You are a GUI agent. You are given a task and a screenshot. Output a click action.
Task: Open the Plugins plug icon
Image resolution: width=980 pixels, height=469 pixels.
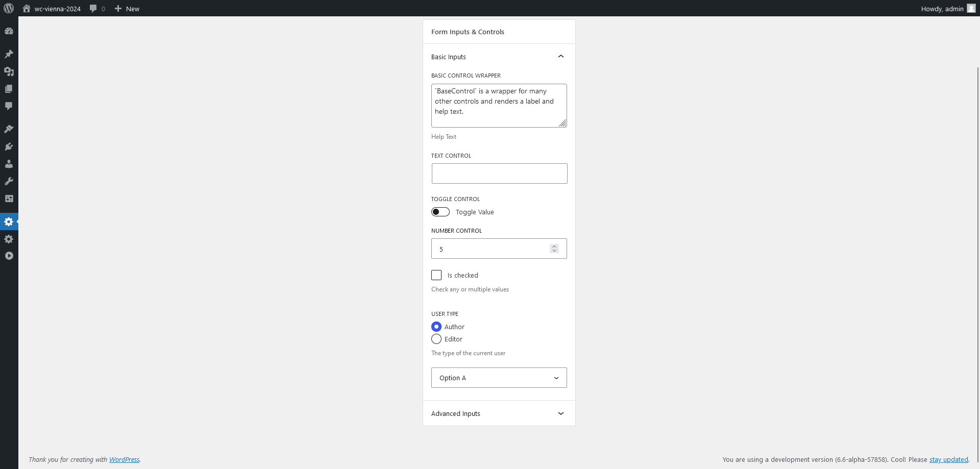[x=9, y=146]
